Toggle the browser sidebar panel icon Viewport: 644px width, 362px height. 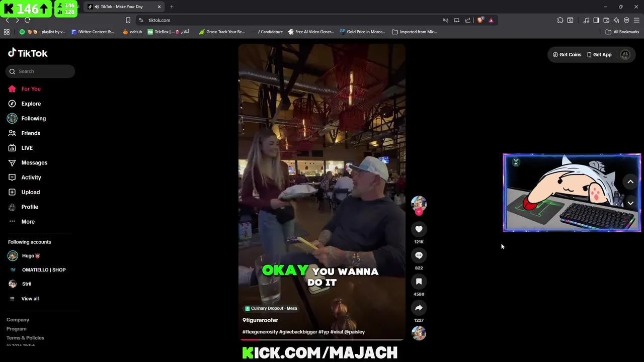(596, 20)
